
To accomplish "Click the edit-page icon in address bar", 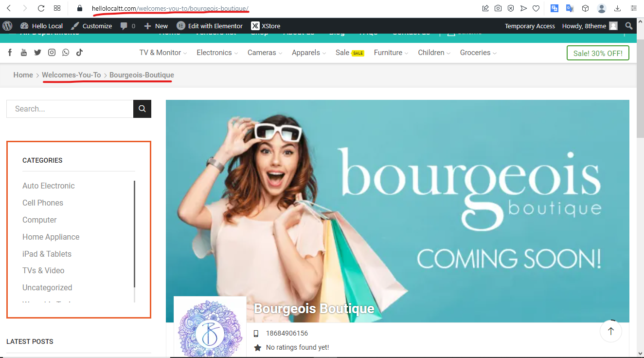I will [485, 8].
